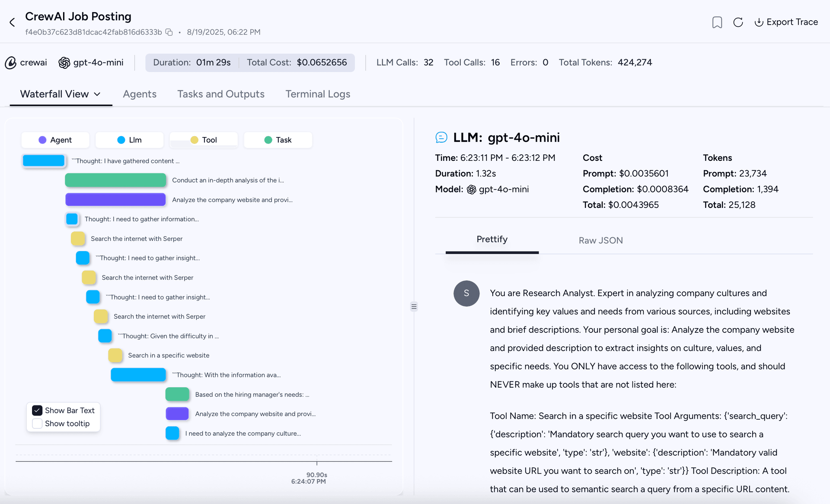Select the task bar 'Based on the hiring manager's needs'
830x504 pixels.
[x=177, y=394]
